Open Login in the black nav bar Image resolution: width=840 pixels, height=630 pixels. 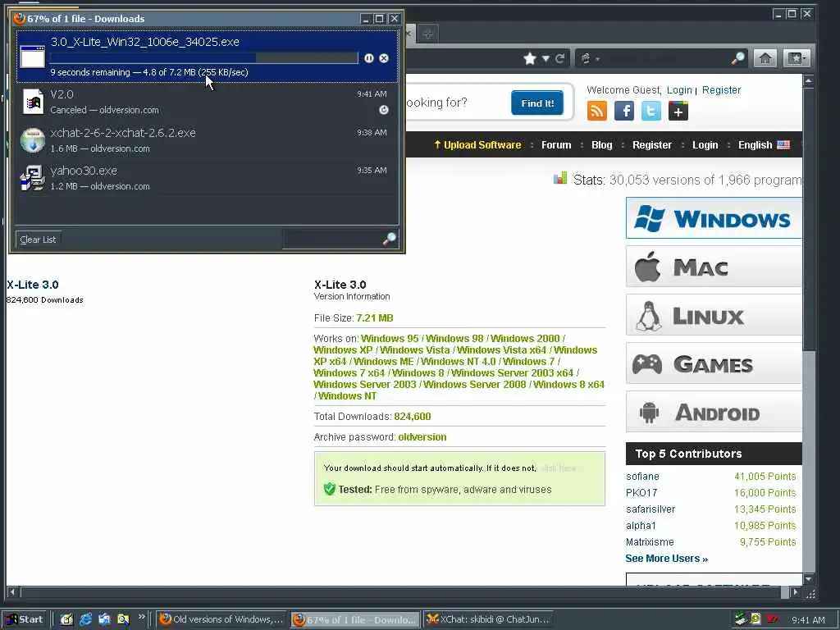click(x=705, y=144)
